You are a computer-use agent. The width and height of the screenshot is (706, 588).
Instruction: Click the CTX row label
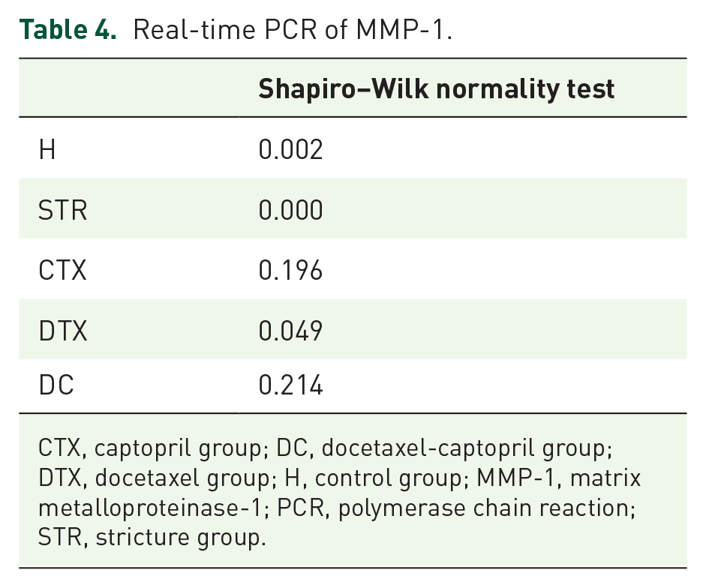point(63,270)
